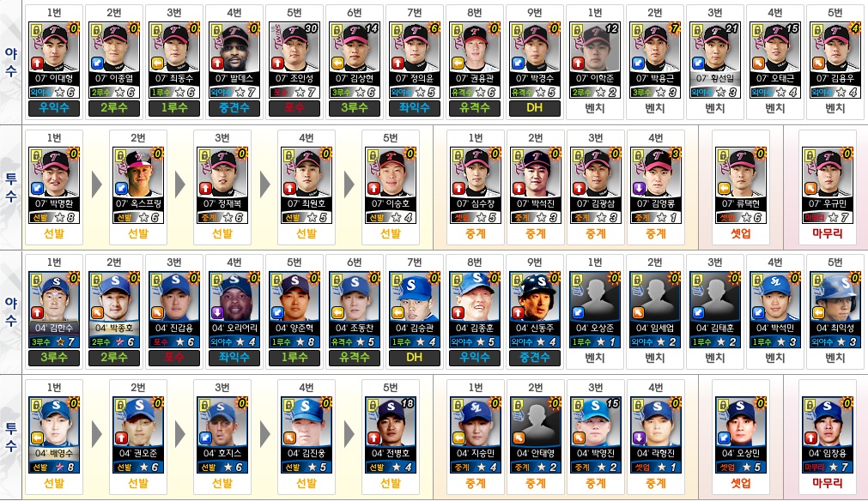Click arrow between 권오준 and 호지스 starters
Viewport: 868px width, 501px height.
point(180,435)
